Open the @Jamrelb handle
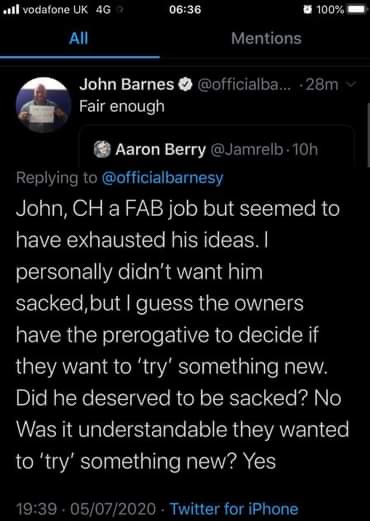370x521 pixels. coord(246,150)
